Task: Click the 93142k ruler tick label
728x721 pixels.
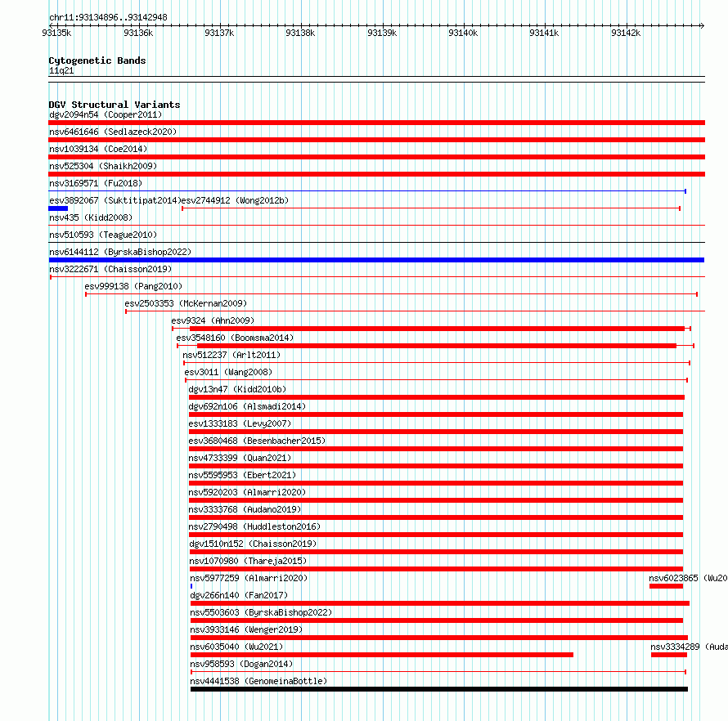Action: 626,33
